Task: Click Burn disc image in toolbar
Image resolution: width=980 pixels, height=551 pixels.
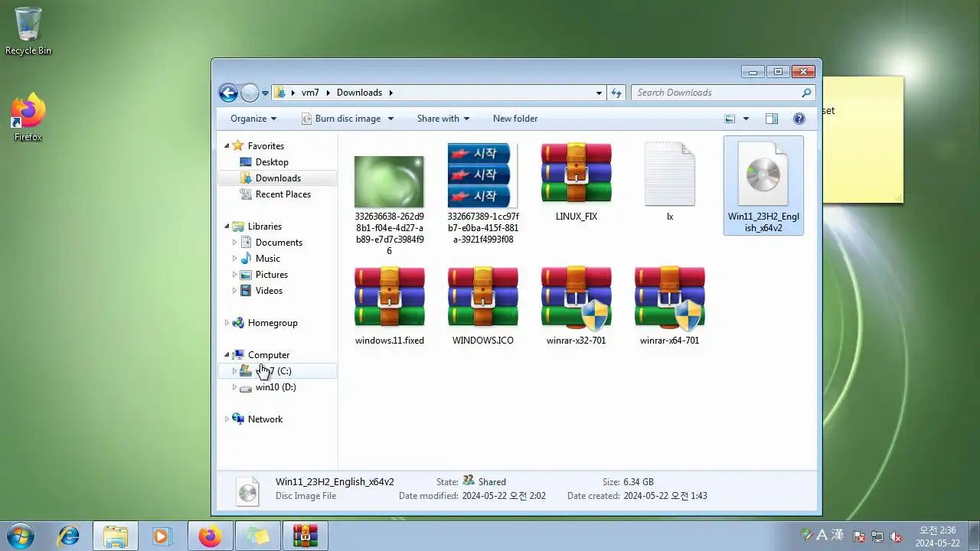Action: (341, 119)
